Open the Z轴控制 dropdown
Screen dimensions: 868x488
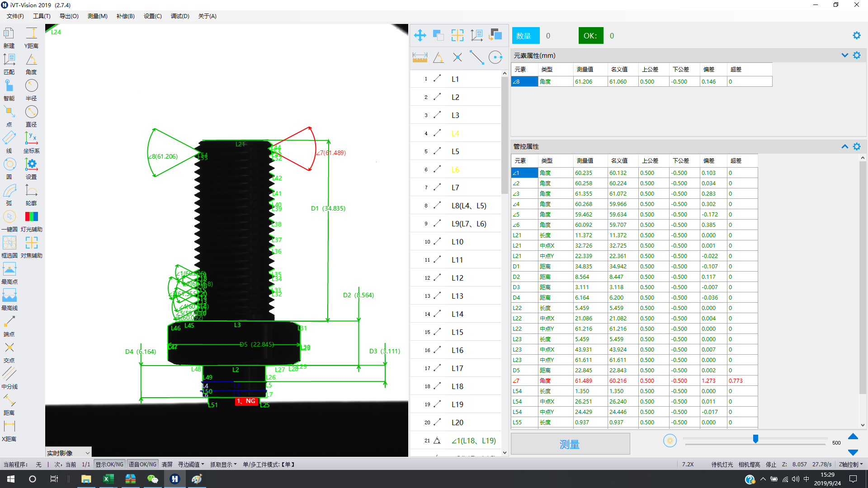tap(851, 465)
